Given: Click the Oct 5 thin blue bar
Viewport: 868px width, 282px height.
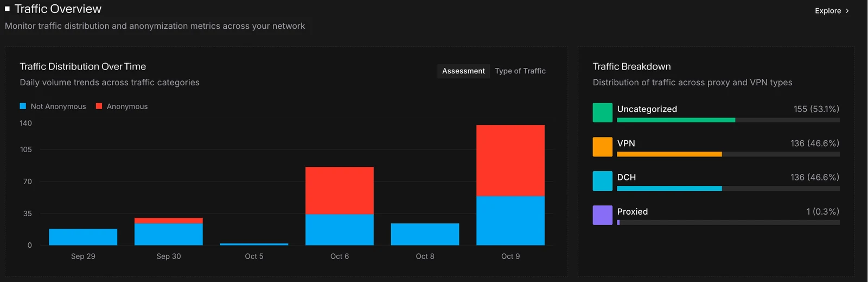Looking at the screenshot, I should [254, 244].
